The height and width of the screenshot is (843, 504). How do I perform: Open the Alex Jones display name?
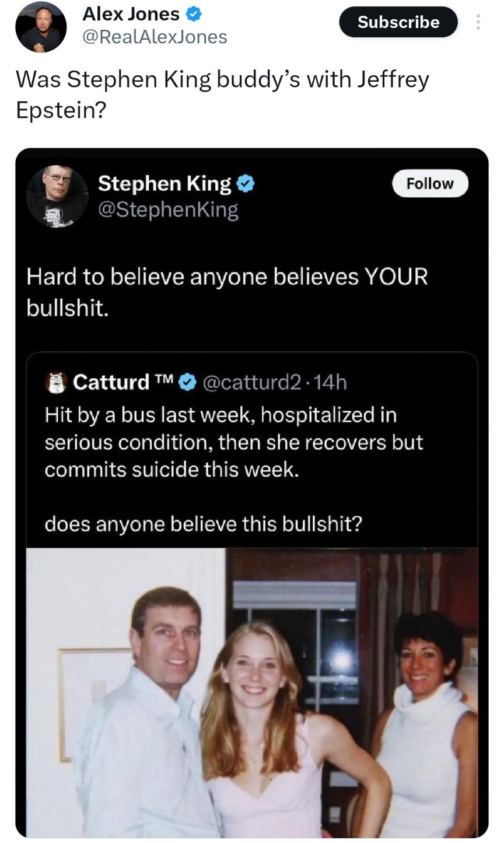[131, 13]
